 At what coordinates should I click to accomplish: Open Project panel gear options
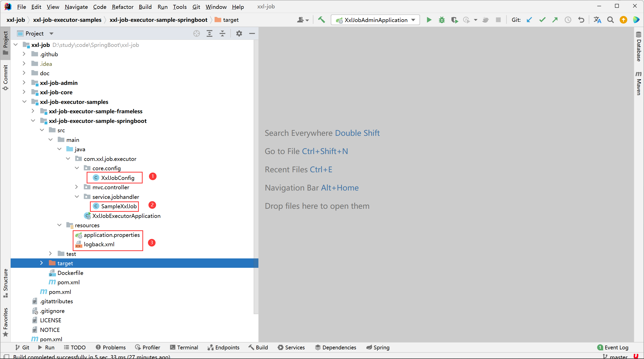239,33
